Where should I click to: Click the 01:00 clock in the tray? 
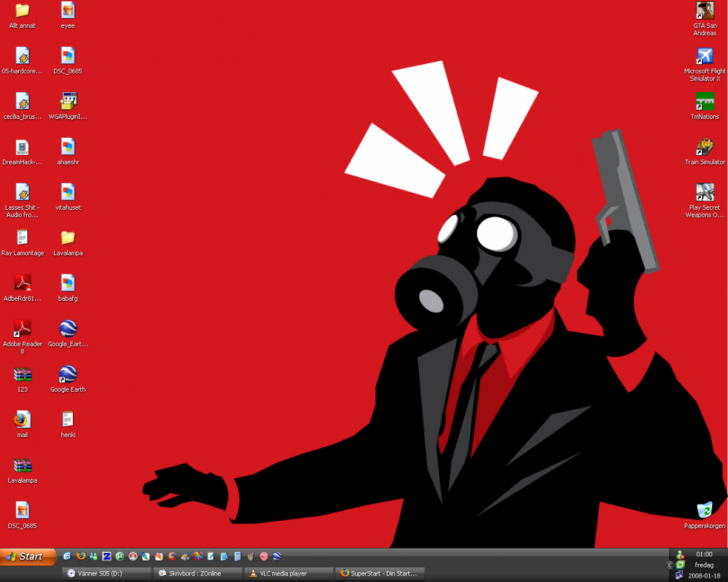704,554
